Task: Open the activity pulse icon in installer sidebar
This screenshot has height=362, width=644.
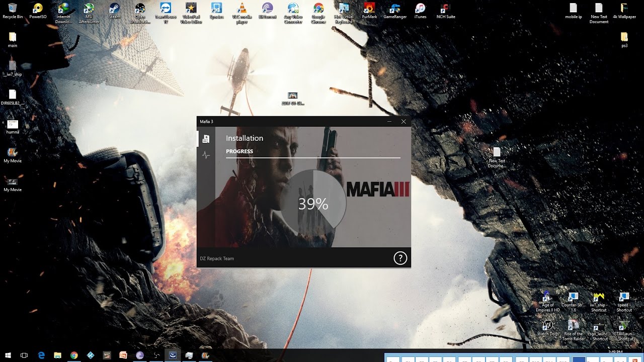Action: pos(205,155)
